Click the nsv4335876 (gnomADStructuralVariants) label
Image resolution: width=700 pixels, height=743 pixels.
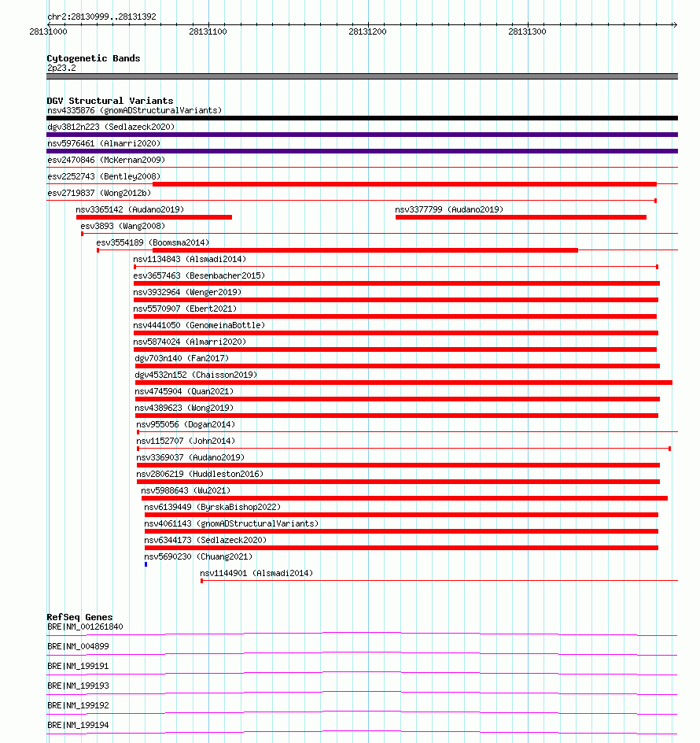click(x=134, y=110)
